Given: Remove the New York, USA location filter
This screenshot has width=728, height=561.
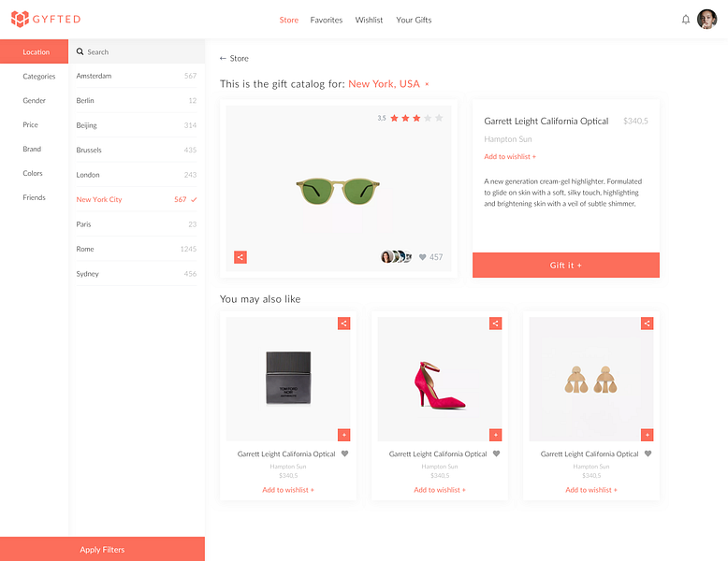Looking at the screenshot, I should pyautogui.click(x=427, y=84).
